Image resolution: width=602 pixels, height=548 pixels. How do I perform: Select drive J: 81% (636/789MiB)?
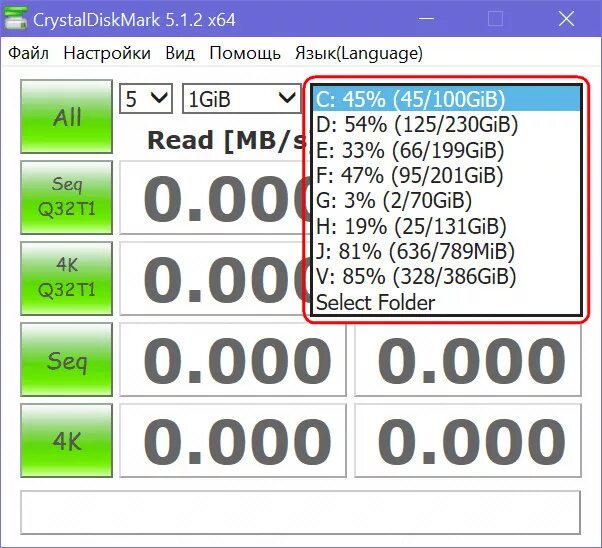[x=447, y=251]
